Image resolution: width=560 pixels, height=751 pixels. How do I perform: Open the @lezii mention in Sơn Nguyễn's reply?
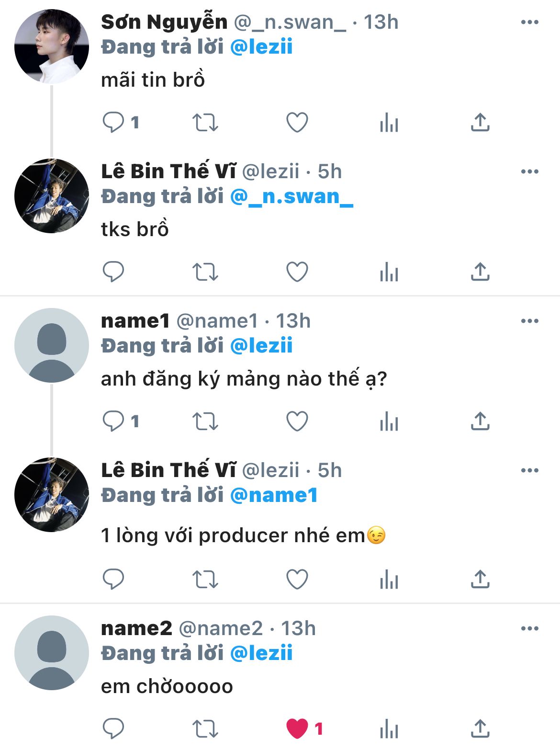(261, 47)
